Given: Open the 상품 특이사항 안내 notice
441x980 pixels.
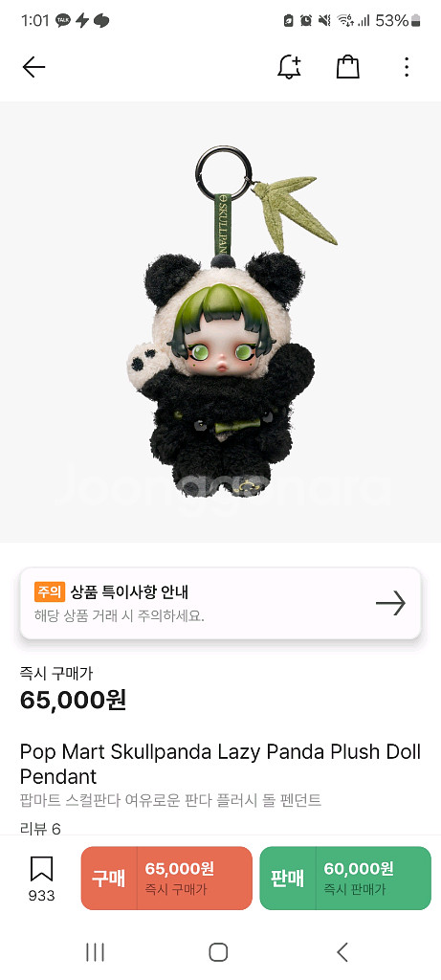Looking at the screenshot, I should (x=220, y=603).
